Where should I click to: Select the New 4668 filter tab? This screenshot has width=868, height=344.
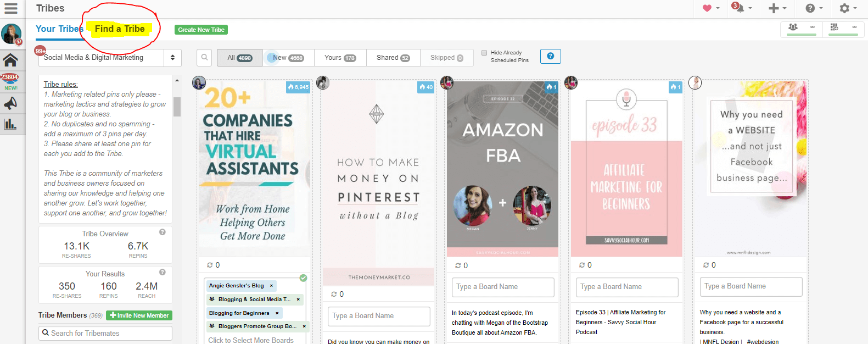pos(288,58)
